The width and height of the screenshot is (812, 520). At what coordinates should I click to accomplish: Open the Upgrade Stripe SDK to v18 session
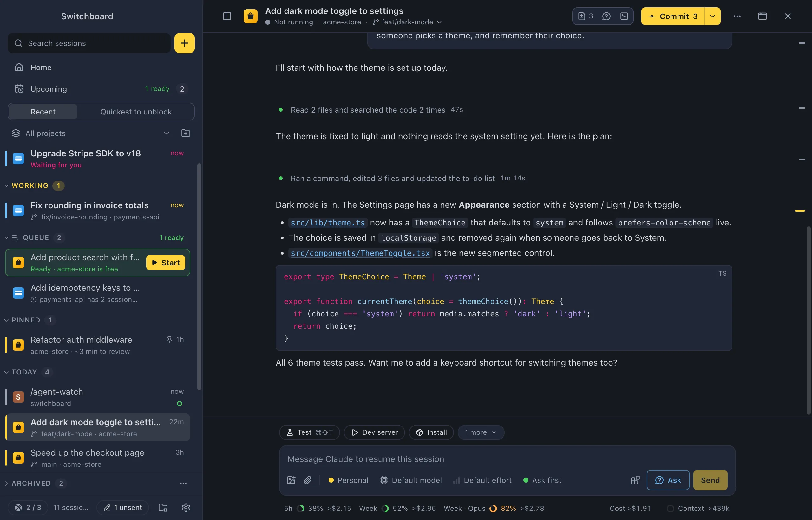pyautogui.click(x=98, y=159)
